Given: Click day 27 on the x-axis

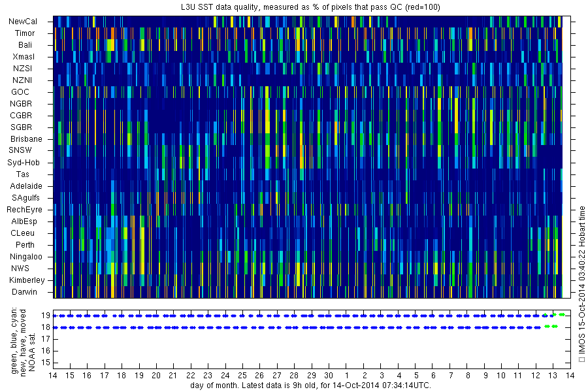Looking at the screenshot, I should (x=277, y=376).
